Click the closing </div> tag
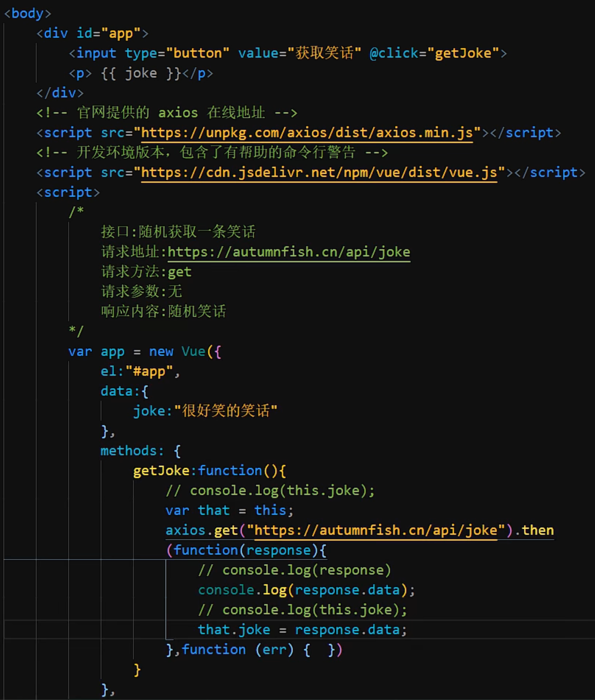The width and height of the screenshot is (595, 700). 60,93
